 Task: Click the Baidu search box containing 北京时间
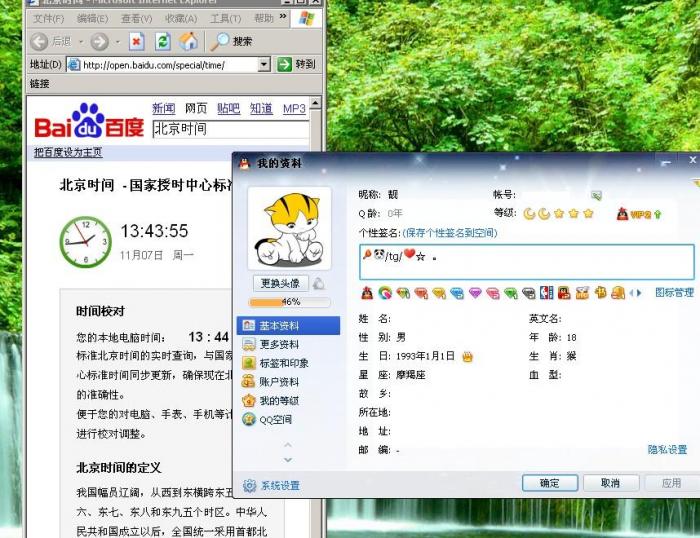pyautogui.click(x=230, y=129)
